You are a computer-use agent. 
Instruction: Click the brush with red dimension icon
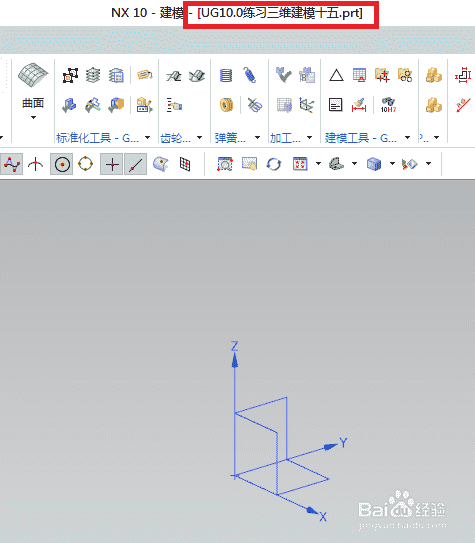point(359,105)
